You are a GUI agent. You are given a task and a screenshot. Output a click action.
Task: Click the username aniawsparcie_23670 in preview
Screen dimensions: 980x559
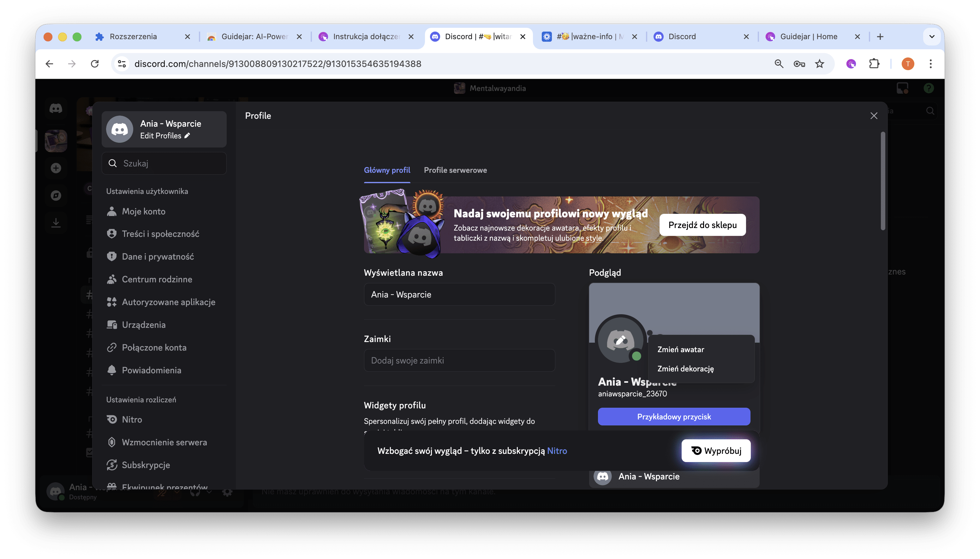point(632,394)
